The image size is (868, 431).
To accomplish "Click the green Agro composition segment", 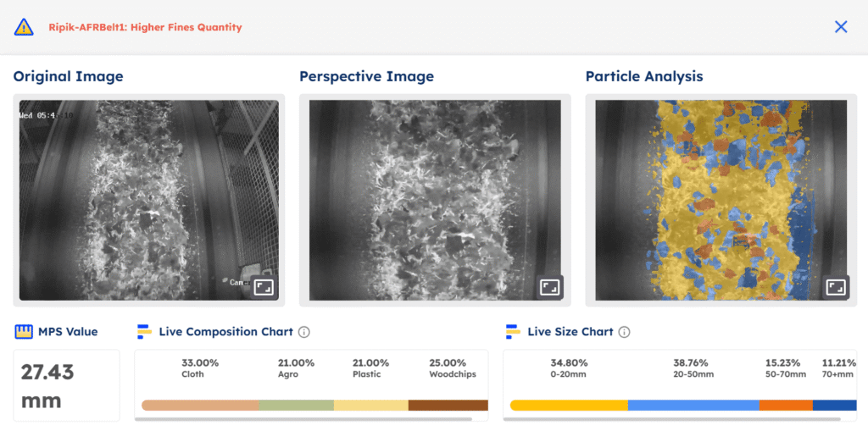I will [x=296, y=406].
